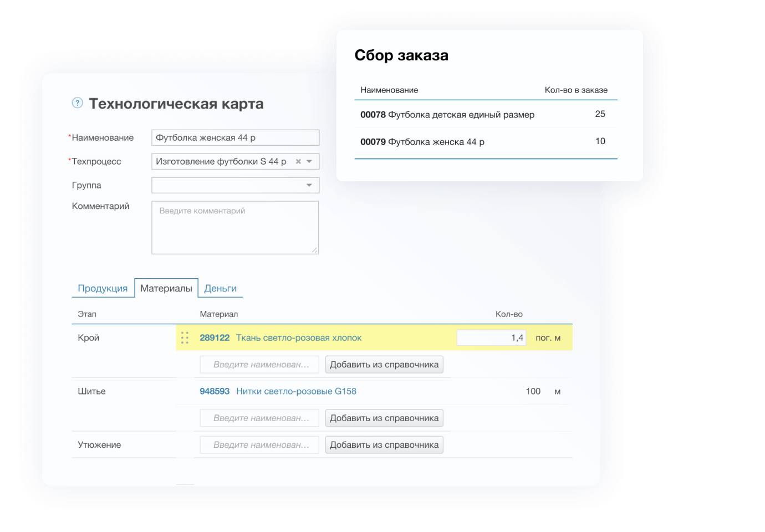This screenshot has height=532, width=765.
Task: Click Добавить из справочника for Шитье
Action: [384, 418]
